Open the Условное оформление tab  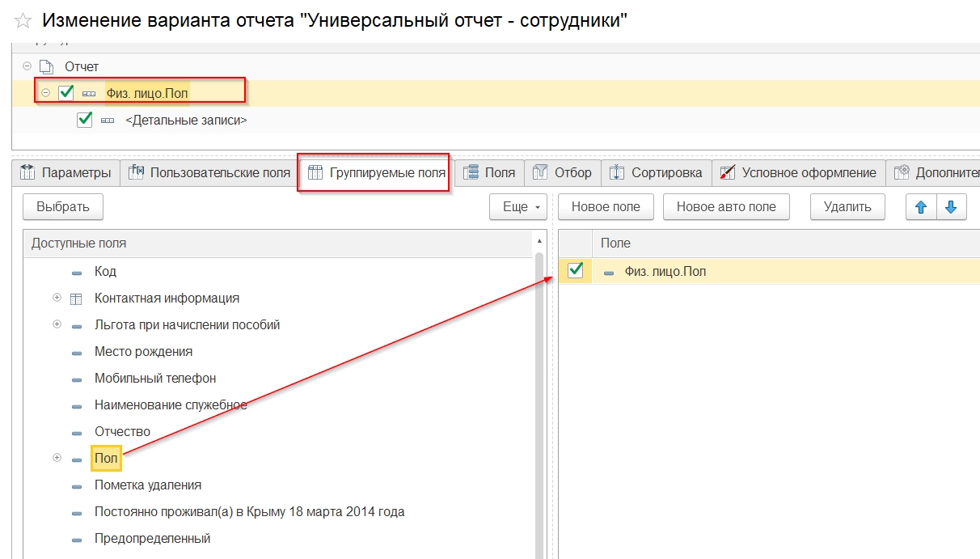tap(798, 172)
